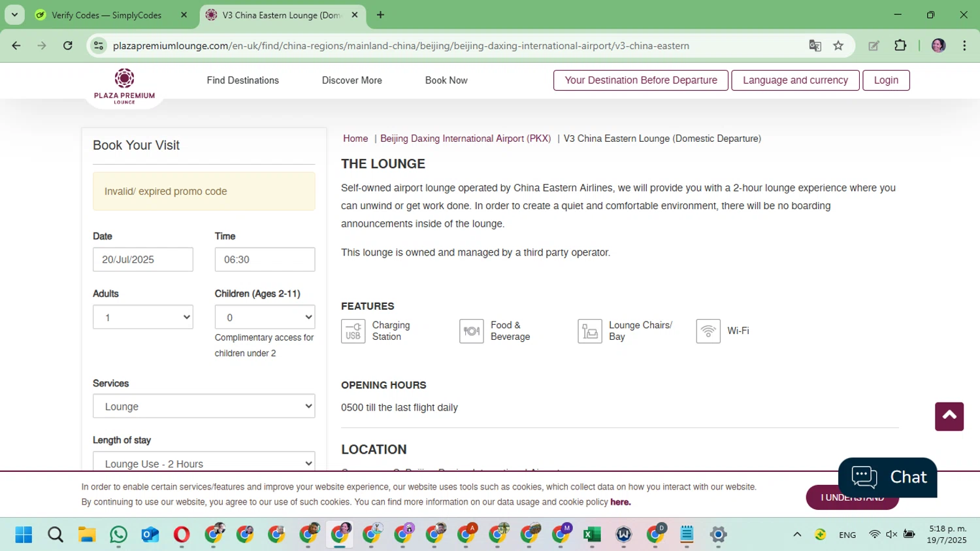Click the pencil edit icon in toolbar
980x551 pixels.
click(x=874, y=46)
